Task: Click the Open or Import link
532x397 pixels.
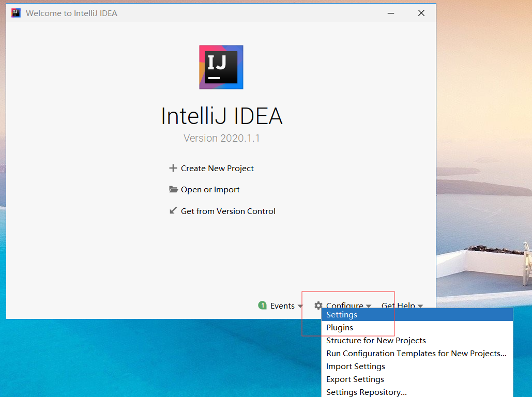Action: [210, 189]
